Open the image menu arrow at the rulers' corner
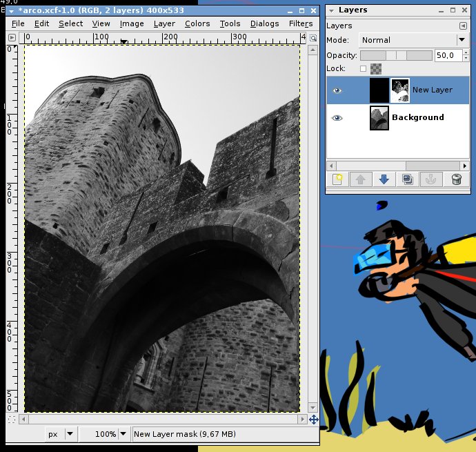The width and height of the screenshot is (476, 452). (12, 38)
